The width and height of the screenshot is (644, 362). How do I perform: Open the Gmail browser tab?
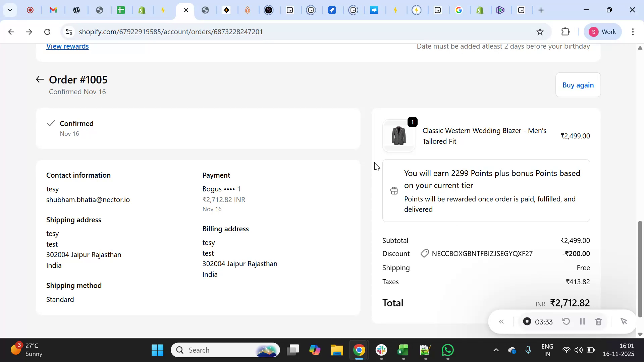(x=53, y=10)
